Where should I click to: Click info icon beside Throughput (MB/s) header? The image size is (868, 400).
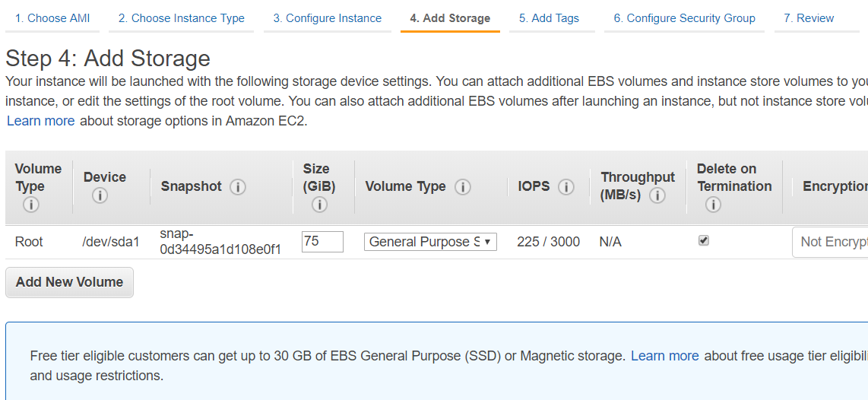click(657, 195)
